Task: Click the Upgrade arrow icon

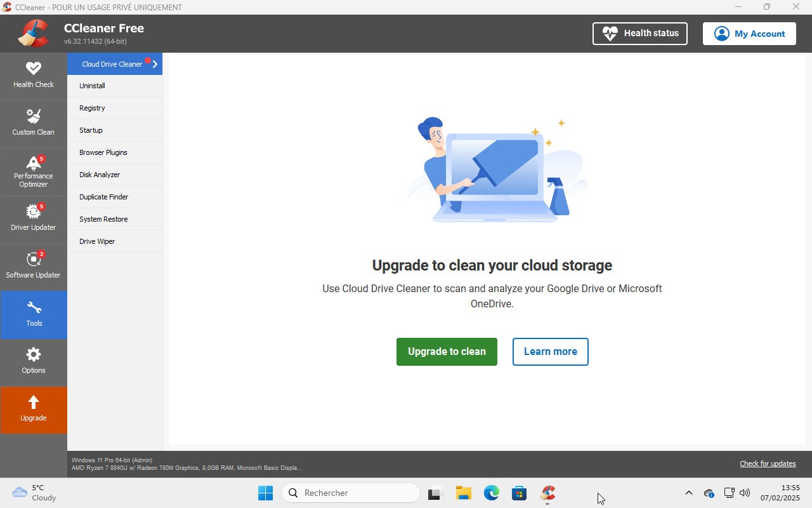Action: pyautogui.click(x=33, y=409)
